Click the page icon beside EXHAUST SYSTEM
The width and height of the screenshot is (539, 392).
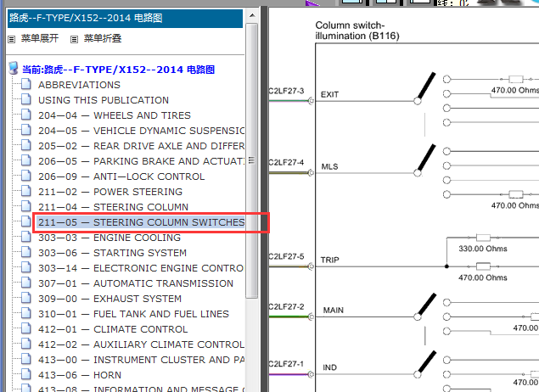point(26,298)
